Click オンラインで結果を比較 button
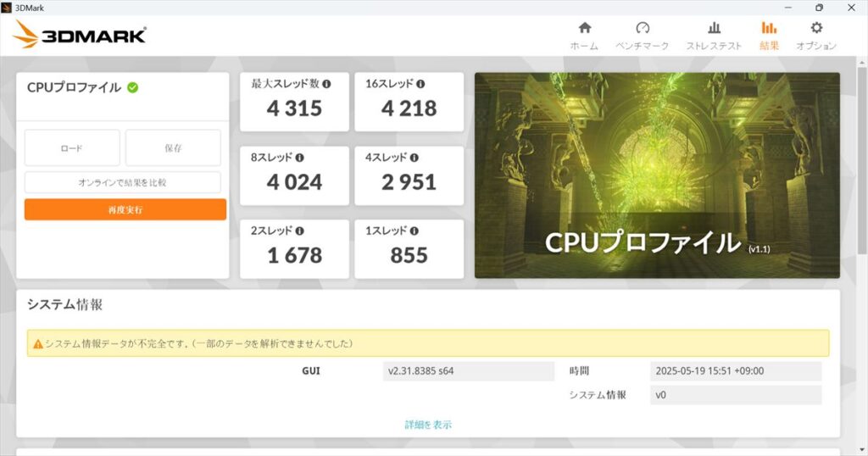Viewport: 868px width, 456px height. [122, 182]
